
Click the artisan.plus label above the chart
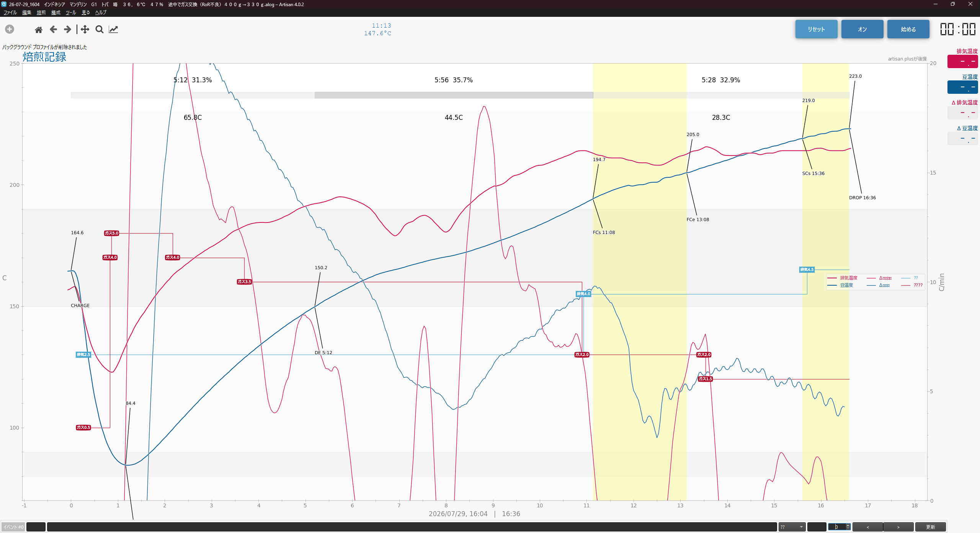(907, 59)
